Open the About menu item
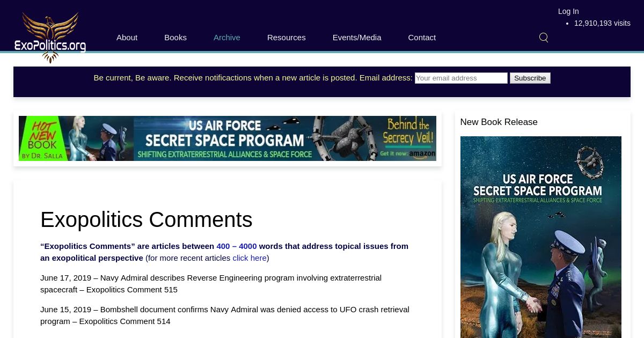The width and height of the screenshot is (644, 338). pyautogui.click(x=127, y=38)
